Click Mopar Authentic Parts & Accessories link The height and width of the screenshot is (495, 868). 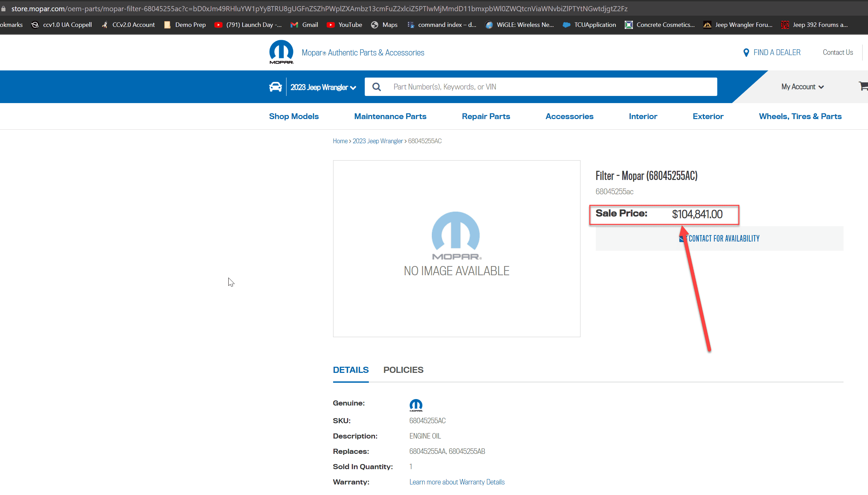363,53
